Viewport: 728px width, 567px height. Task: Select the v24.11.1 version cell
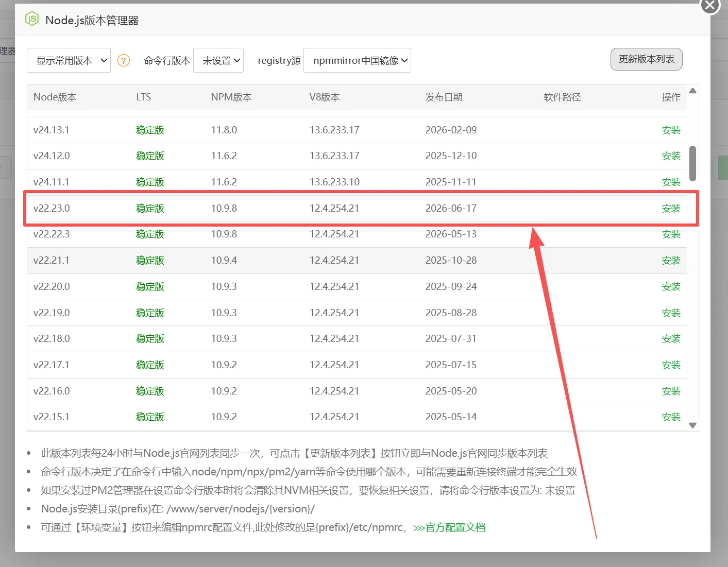[52, 182]
